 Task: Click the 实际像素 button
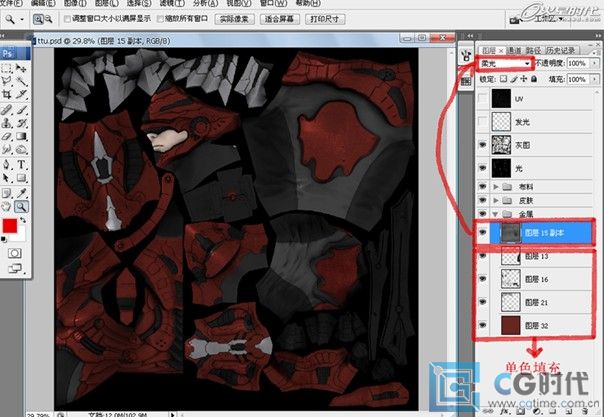point(234,19)
